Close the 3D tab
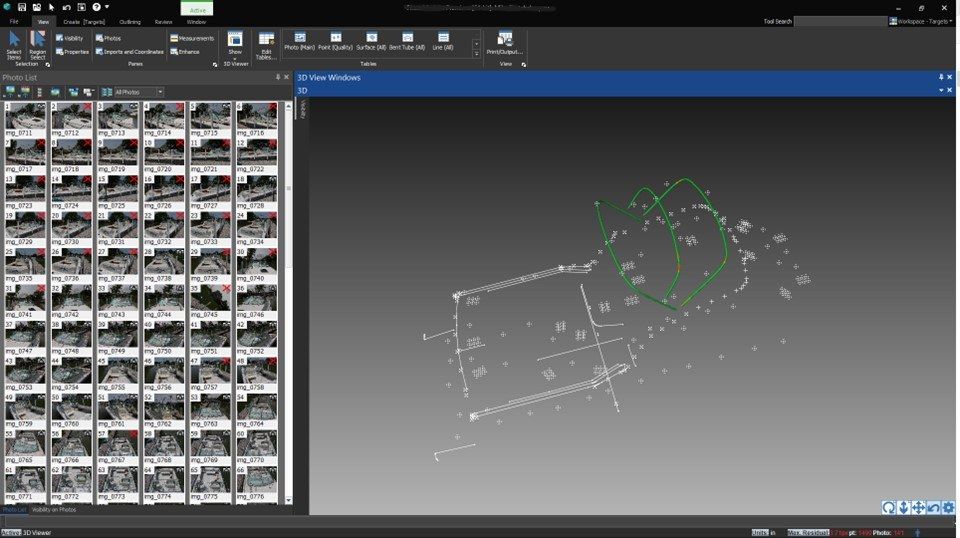 950,90
